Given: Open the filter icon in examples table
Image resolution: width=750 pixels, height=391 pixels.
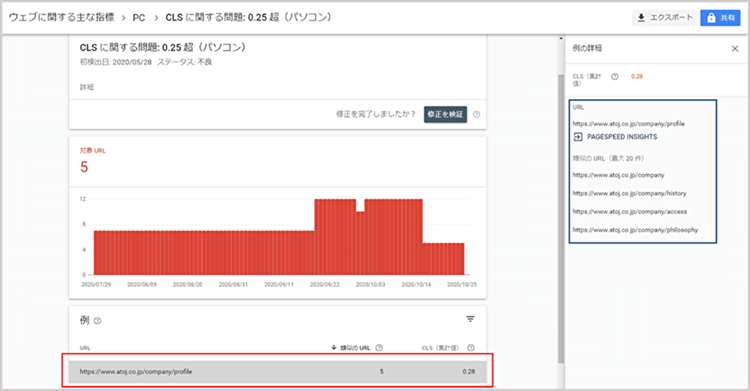Looking at the screenshot, I should (471, 319).
